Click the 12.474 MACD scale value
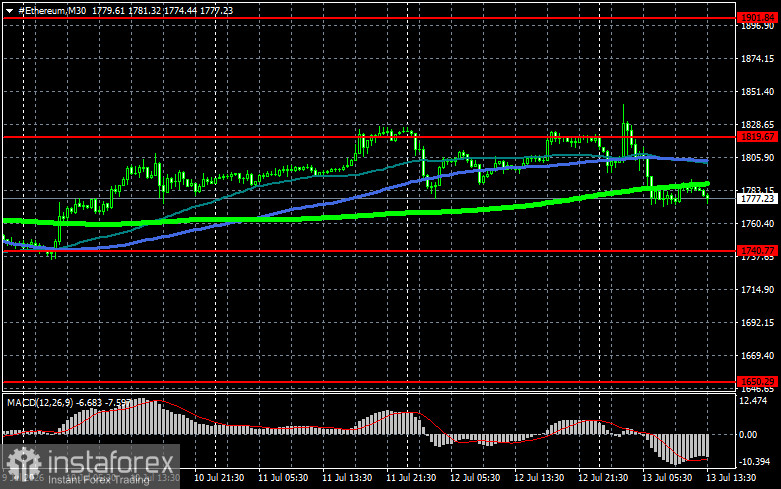 755,400
